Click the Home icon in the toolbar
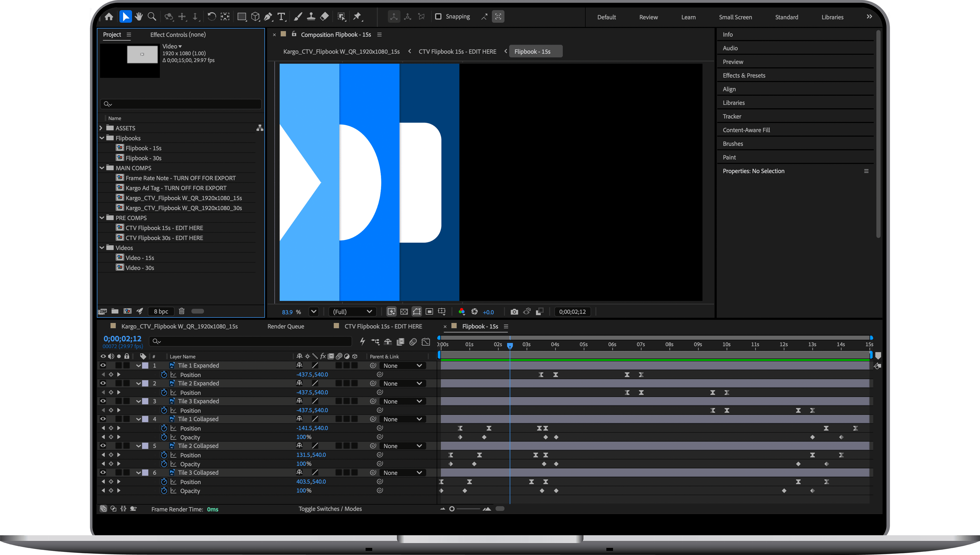The width and height of the screenshot is (980, 555). click(x=109, y=16)
